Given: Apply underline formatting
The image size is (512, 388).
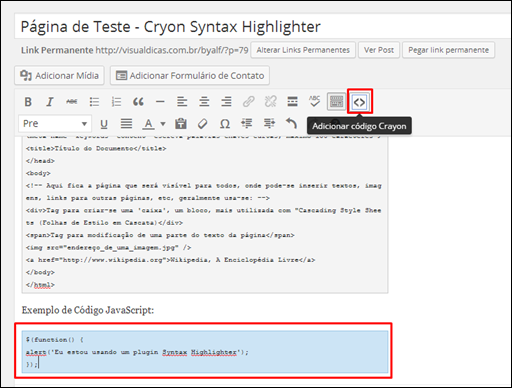Looking at the screenshot, I should 104,124.
